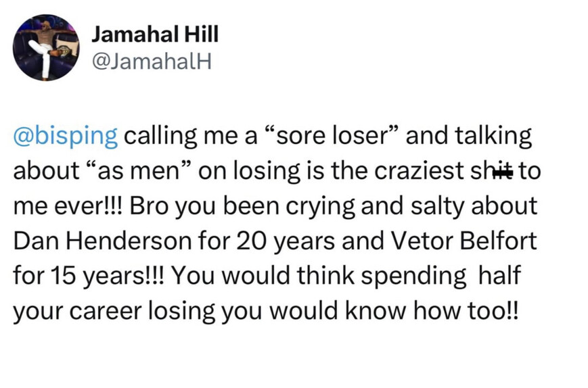Click the tweet text body
The width and height of the screenshot is (588, 388).
point(277,223)
